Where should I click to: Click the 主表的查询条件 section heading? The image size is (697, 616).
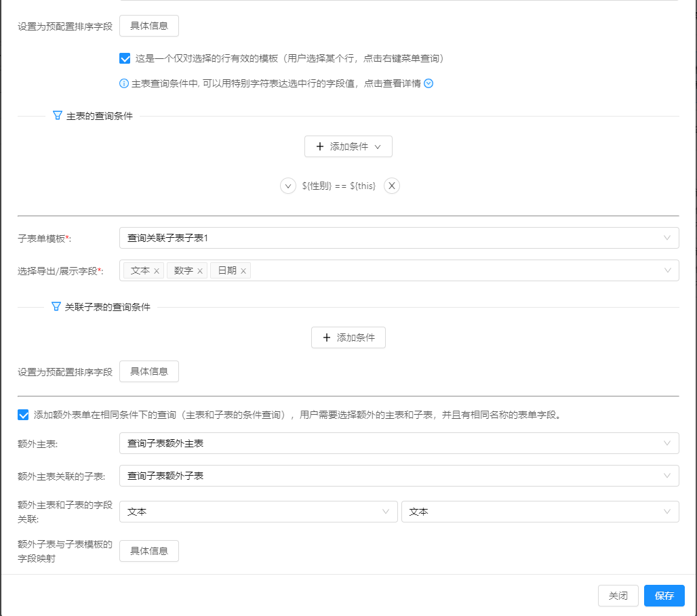click(x=100, y=116)
